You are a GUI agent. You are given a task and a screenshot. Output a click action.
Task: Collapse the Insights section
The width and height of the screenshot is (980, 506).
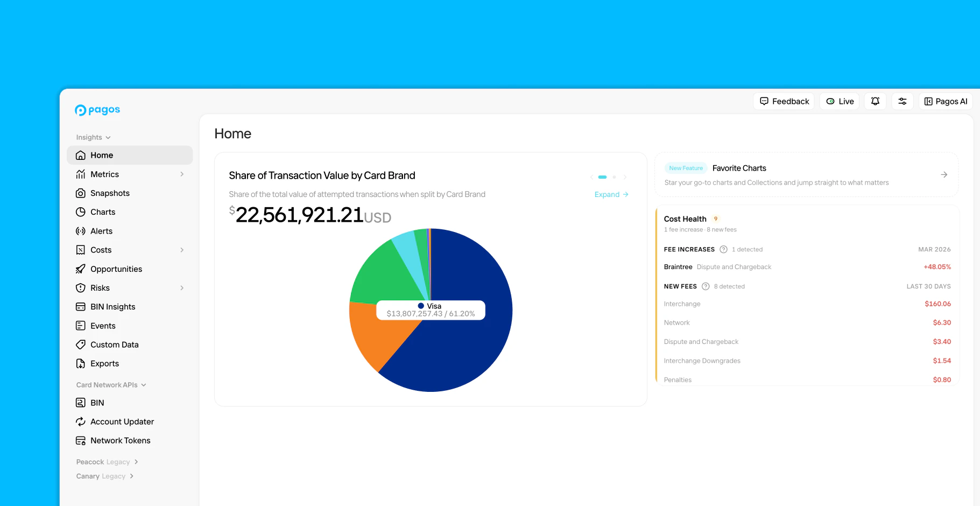tap(108, 137)
